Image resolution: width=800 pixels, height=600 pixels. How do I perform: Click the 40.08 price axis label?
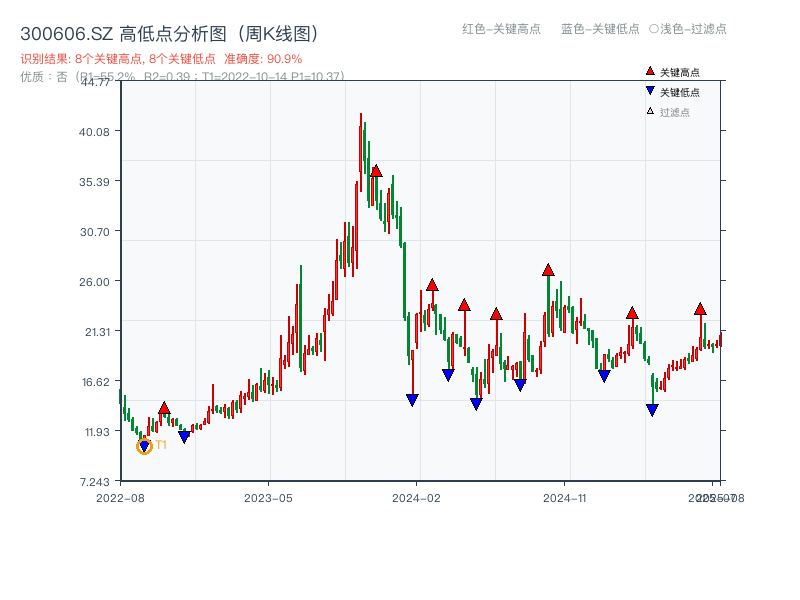tap(94, 132)
